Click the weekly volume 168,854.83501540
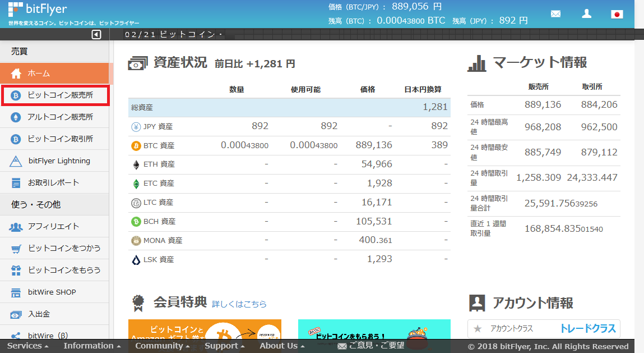Viewport: 644px width, 353px height. click(x=564, y=229)
